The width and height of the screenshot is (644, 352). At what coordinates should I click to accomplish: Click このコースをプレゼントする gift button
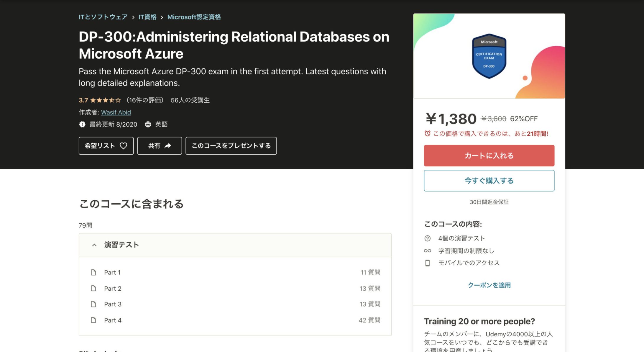231,146
